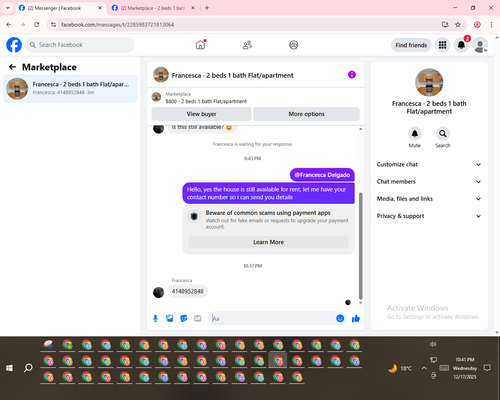The image size is (500, 400).
Task: Send a thumbs-up like
Action: (x=356, y=318)
